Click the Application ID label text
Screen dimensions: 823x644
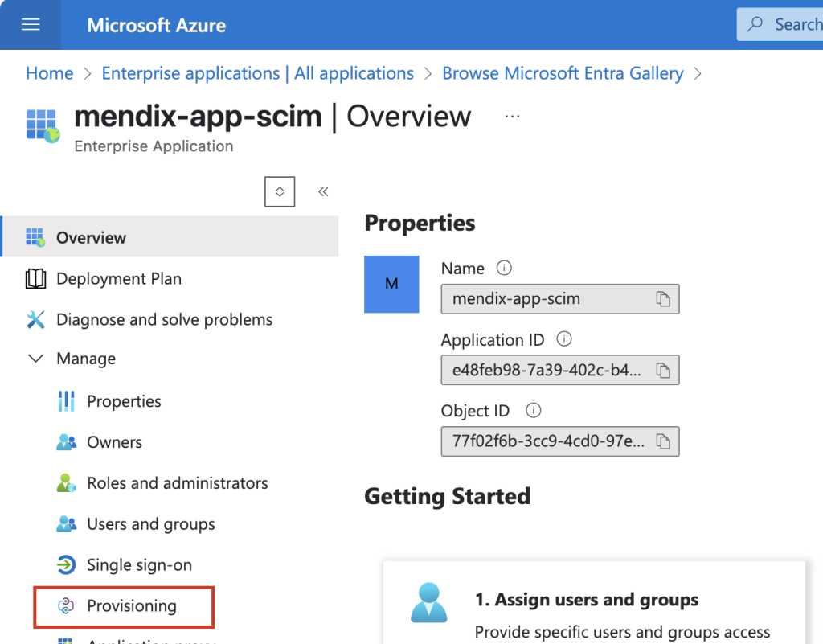[x=493, y=340]
